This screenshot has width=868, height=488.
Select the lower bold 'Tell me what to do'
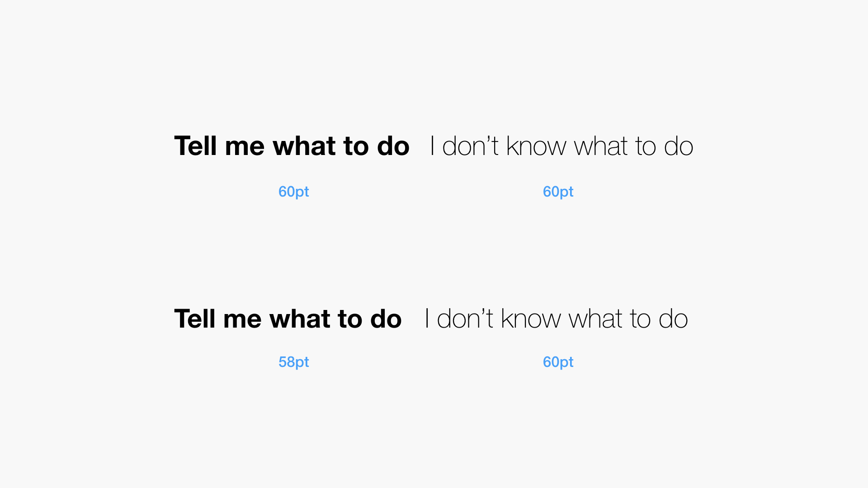click(x=288, y=319)
